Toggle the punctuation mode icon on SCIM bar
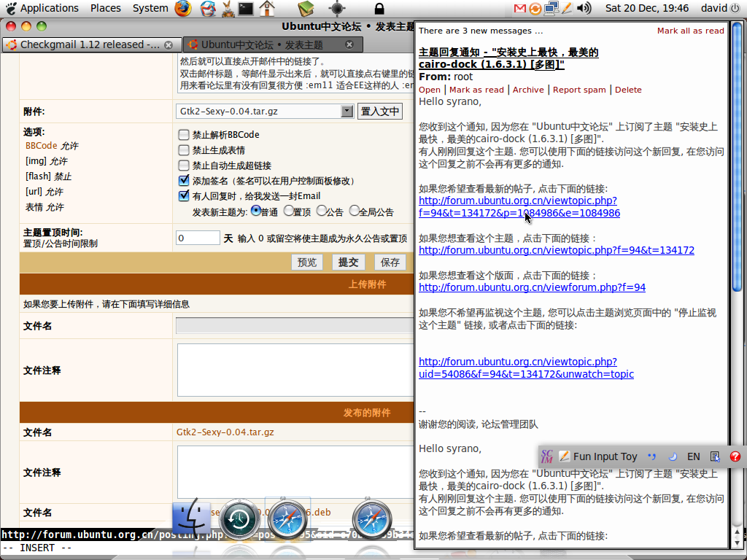The image size is (747, 560). (651, 456)
